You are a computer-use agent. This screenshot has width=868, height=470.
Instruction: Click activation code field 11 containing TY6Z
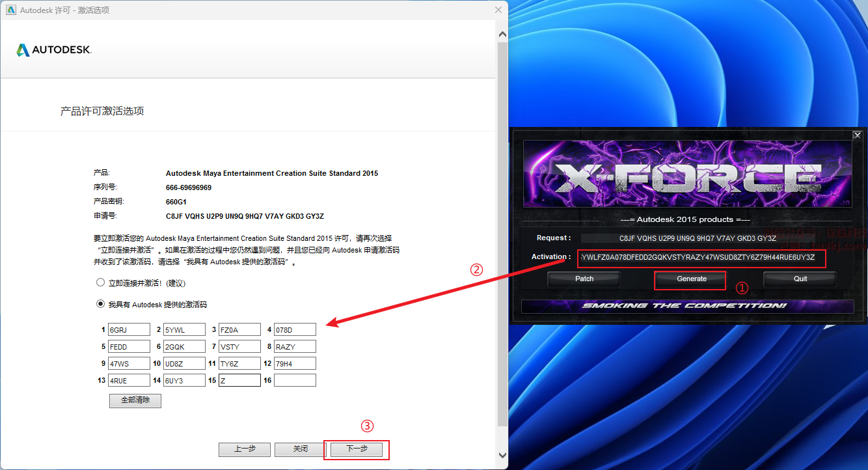point(239,363)
